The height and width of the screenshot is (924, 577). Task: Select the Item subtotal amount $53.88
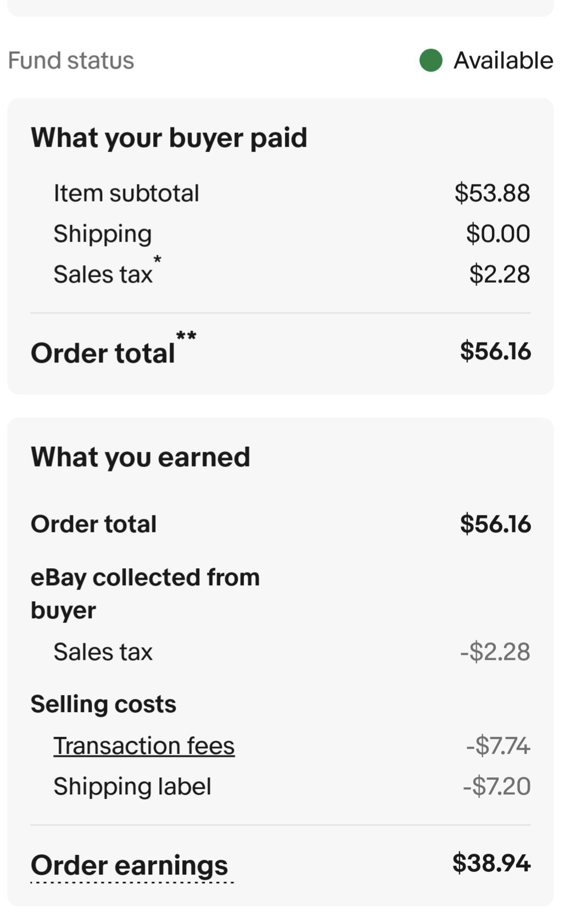[x=491, y=192]
